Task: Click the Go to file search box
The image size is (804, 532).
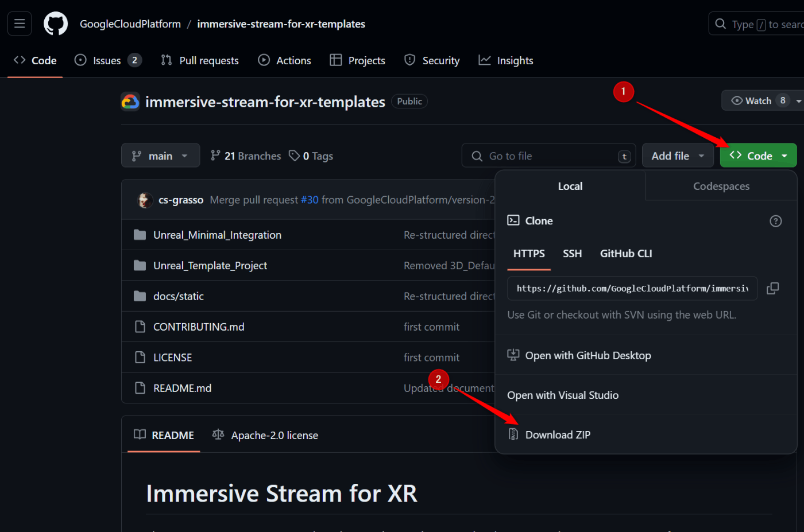Action: [548, 156]
